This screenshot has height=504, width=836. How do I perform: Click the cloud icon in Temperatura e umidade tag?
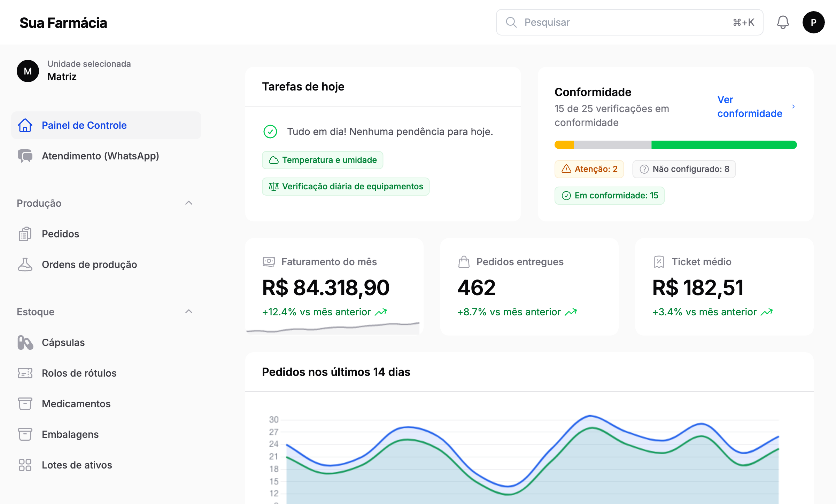(274, 160)
